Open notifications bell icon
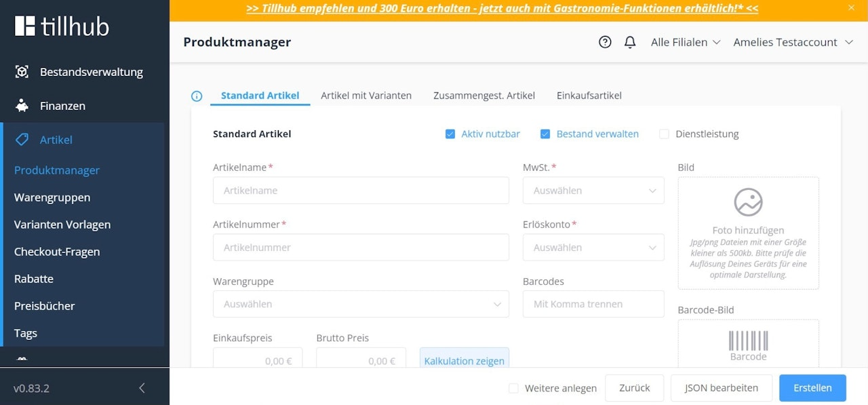Screen dimensions: 868x405 (x=630, y=42)
